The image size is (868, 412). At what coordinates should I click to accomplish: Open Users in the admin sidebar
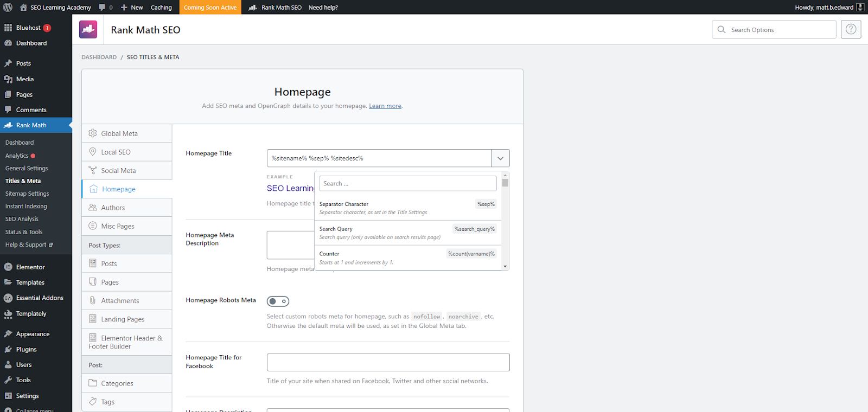(36, 365)
